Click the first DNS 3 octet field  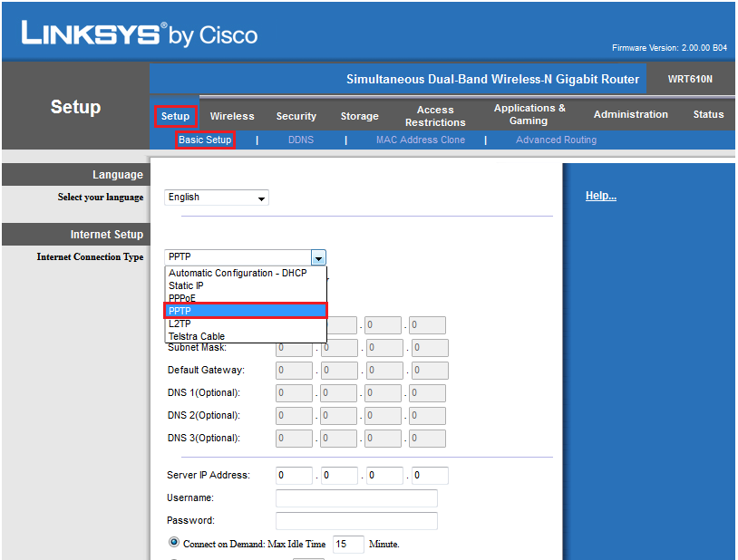point(294,438)
